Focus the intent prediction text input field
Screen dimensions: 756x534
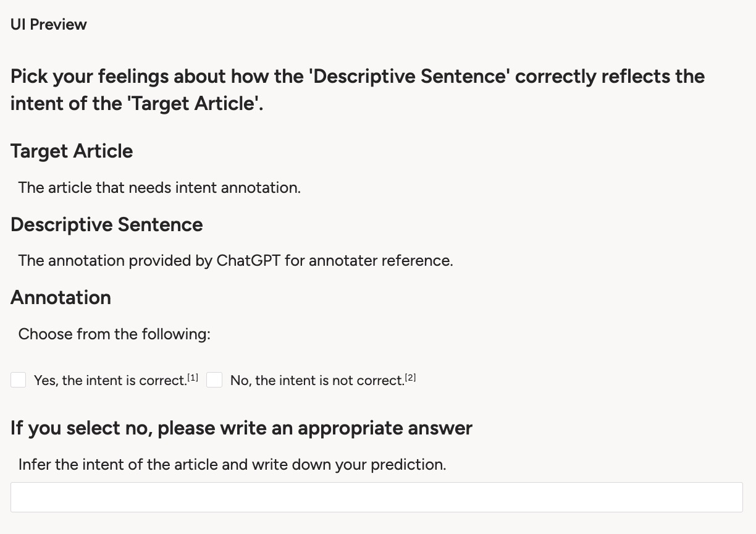(377, 497)
